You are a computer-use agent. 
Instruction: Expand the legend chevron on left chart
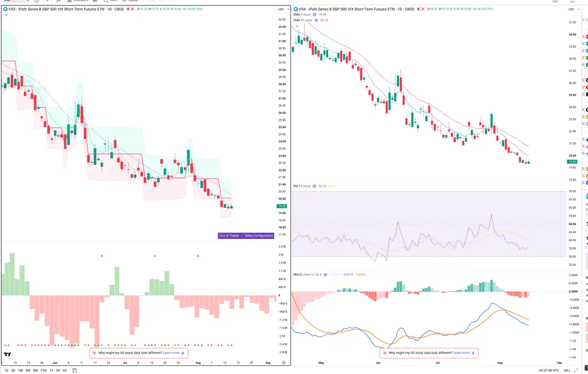(x=6, y=15)
